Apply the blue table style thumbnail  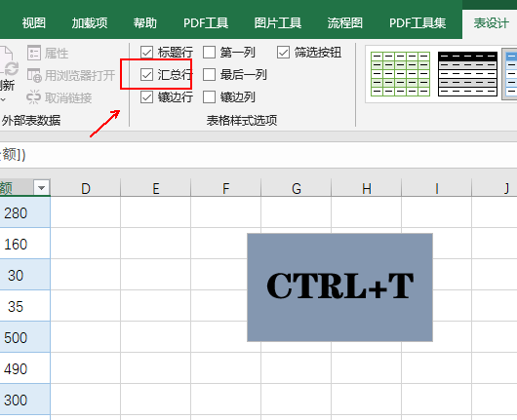click(x=510, y=74)
